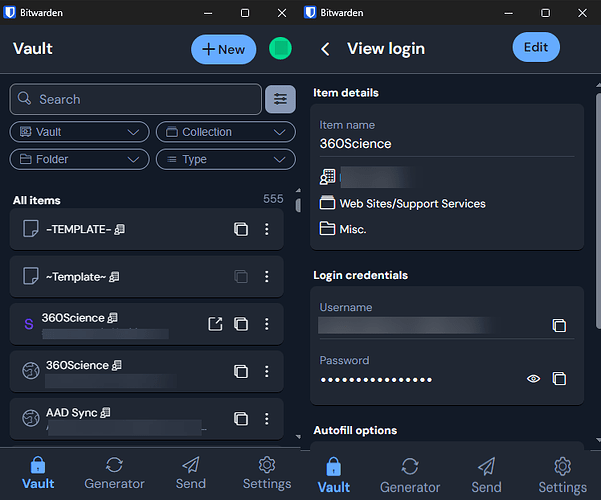Click Bitwarden logo in left title bar

pyautogui.click(x=10, y=13)
